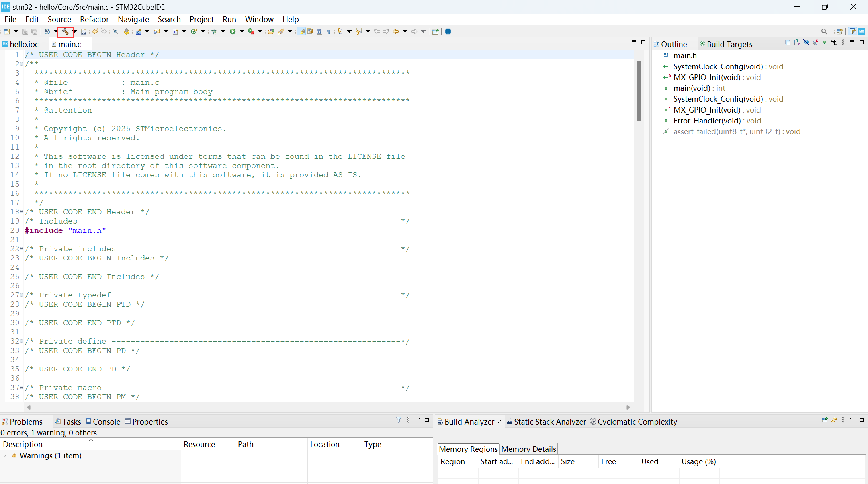This screenshot has height=484, width=868.
Task: Click the Next Annotation arrow icon
Action: [x=340, y=31]
